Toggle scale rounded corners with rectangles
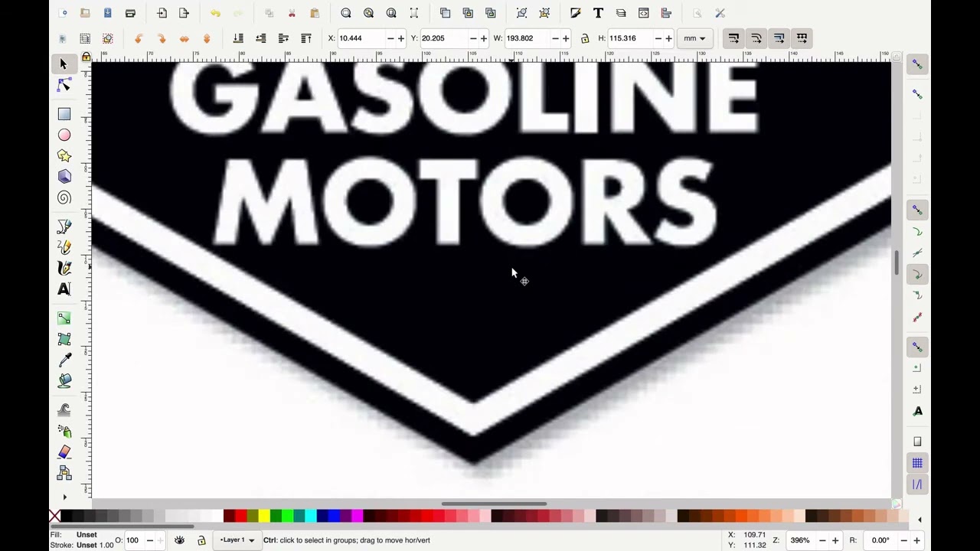 tap(756, 38)
